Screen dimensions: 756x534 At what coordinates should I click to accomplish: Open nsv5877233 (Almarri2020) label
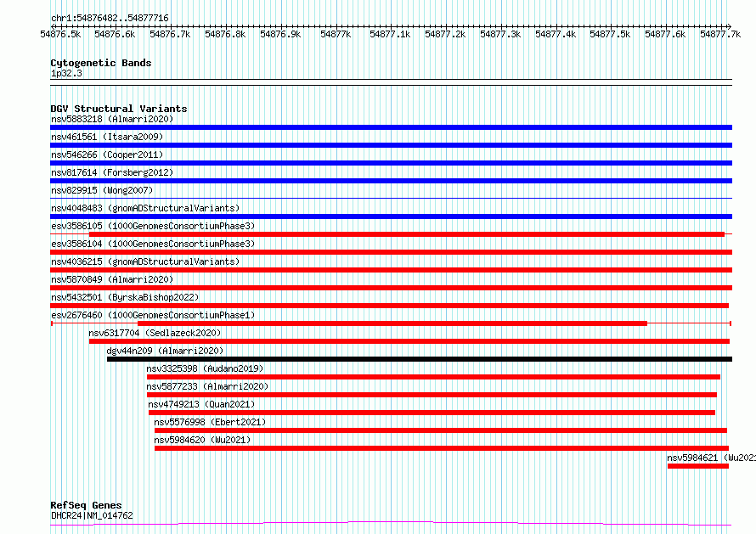point(207,386)
